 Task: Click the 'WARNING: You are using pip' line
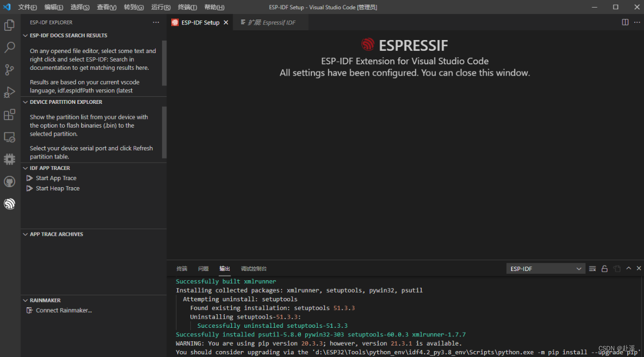[x=319, y=343]
